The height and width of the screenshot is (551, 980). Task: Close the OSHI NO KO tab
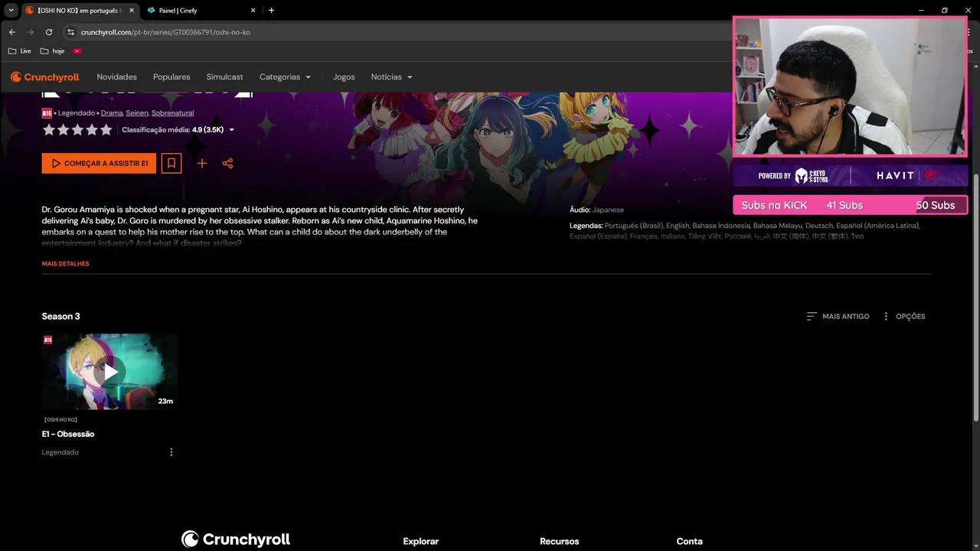pyautogui.click(x=131, y=11)
